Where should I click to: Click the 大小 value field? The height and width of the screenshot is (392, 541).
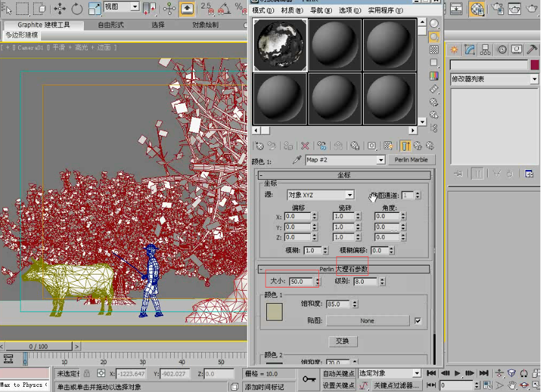[301, 282]
